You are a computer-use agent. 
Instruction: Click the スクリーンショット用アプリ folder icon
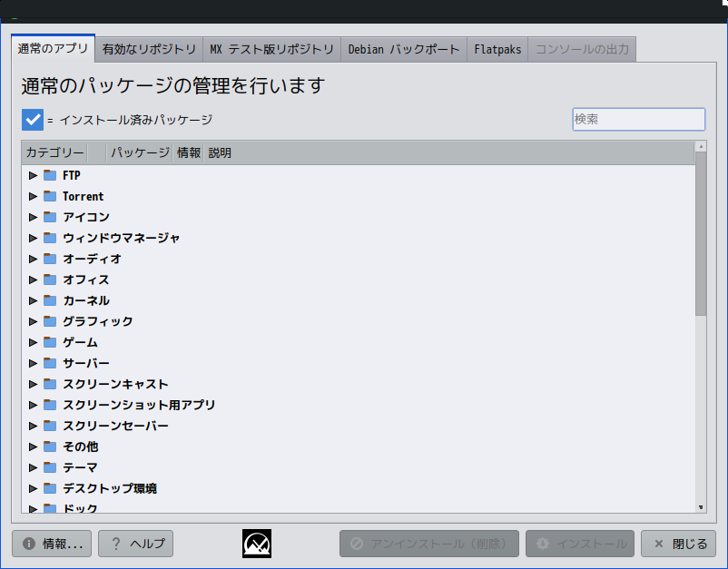coord(50,405)
